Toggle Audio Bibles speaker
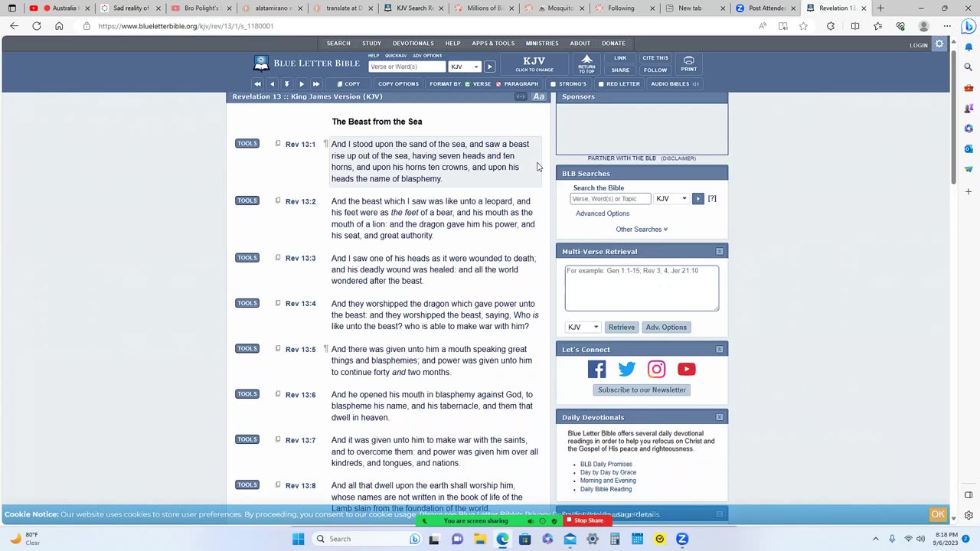Viewport: 980px width, 551px height. [695, 84]
